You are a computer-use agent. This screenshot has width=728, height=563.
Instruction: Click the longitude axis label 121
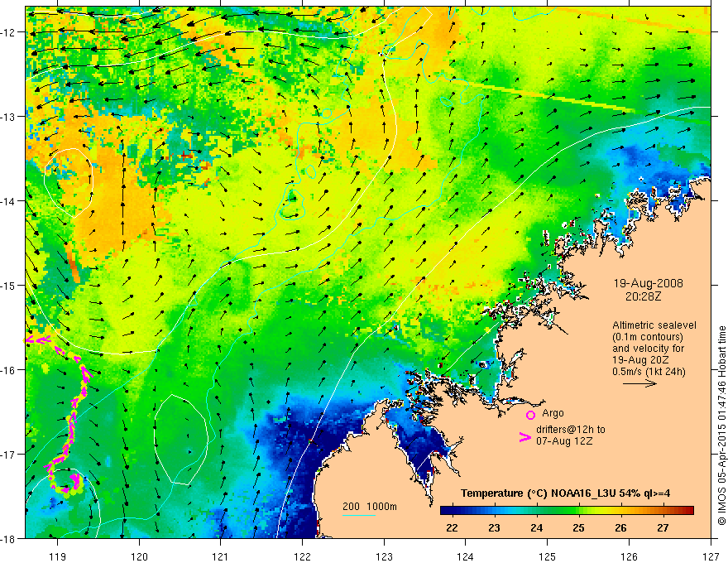pos(221,556)
